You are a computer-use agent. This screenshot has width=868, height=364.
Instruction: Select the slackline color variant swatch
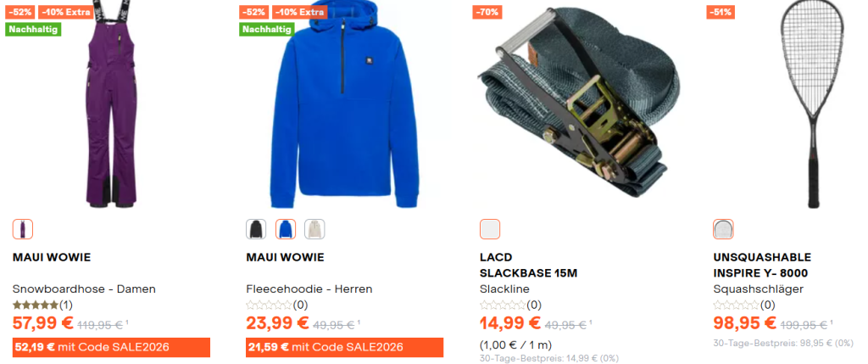pos(490,229)
